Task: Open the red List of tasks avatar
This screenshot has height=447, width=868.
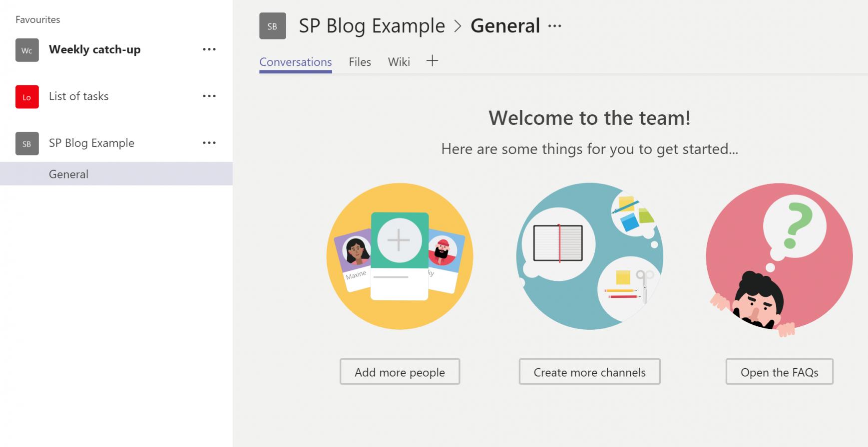Action: tap(27, 97)
